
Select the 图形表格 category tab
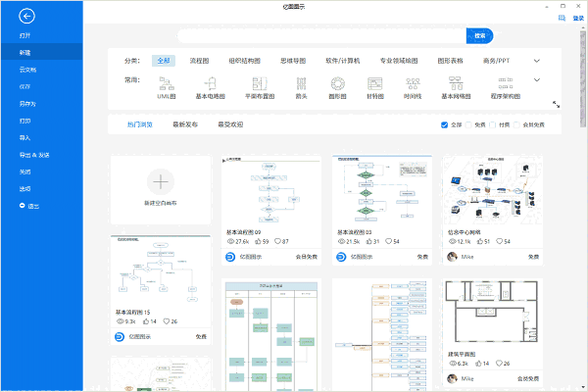[x=451, y=61]
